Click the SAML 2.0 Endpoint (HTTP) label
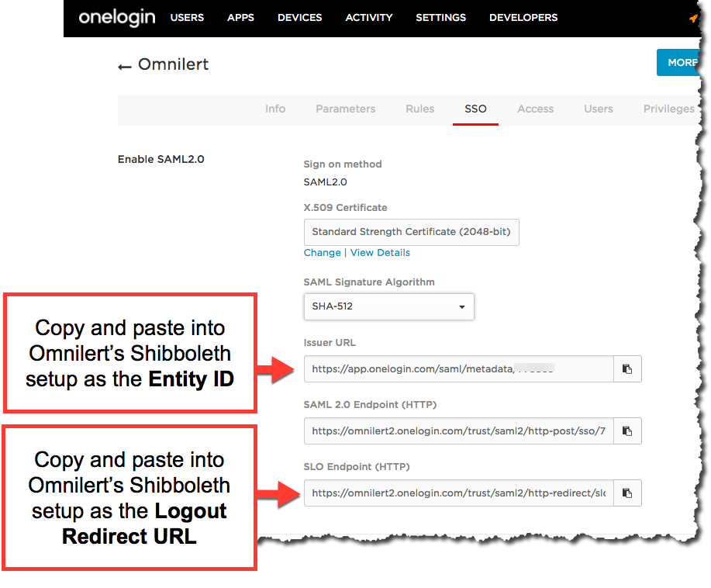711x588 pixels. [370, 404]
